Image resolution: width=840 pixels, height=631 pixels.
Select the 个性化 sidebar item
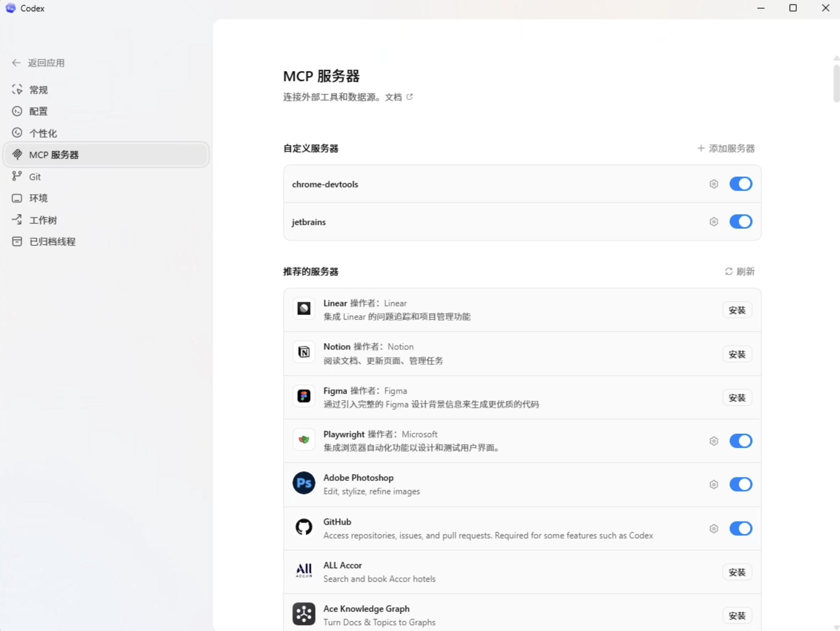43,133
